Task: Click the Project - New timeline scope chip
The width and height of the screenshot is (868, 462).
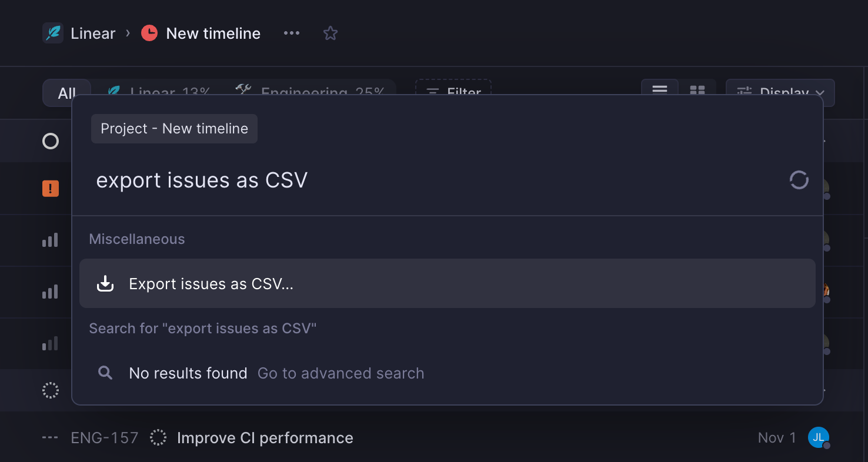Action: 174,128
